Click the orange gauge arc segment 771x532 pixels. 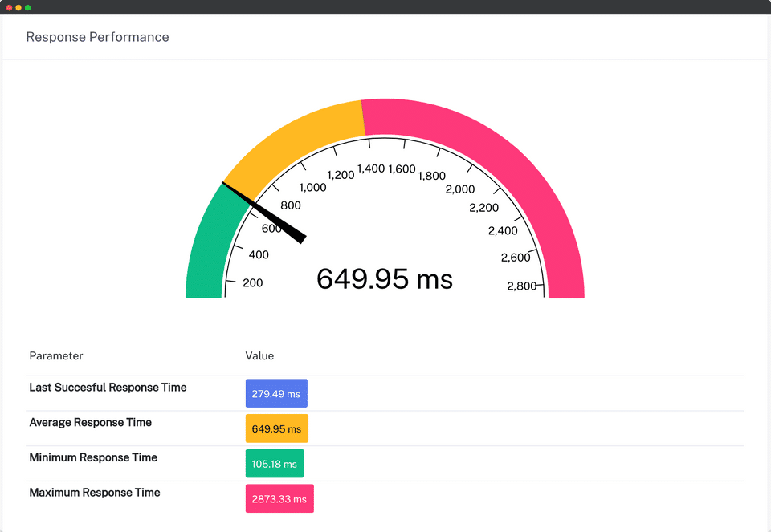[290, 143]
